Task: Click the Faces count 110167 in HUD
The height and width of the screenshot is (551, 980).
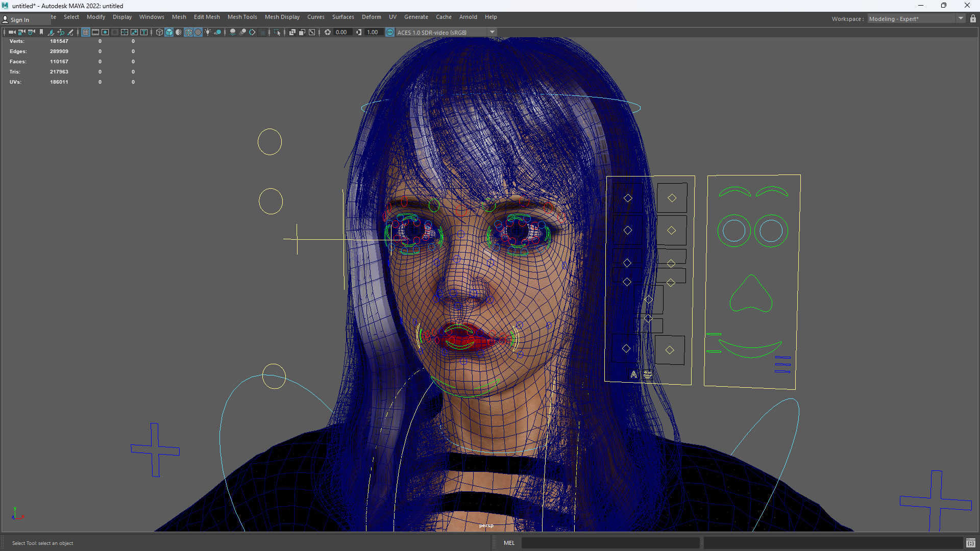Action: [x=59, y=62]
